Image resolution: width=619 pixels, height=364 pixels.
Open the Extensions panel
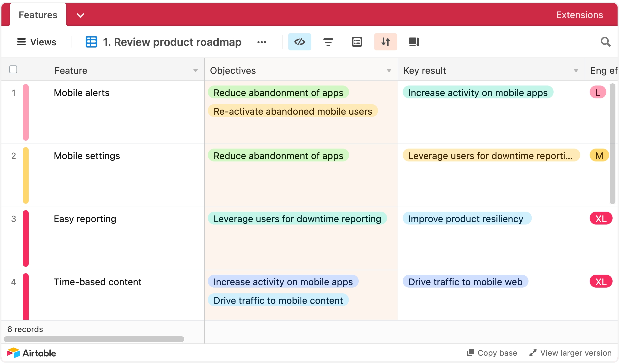[579, 15]
